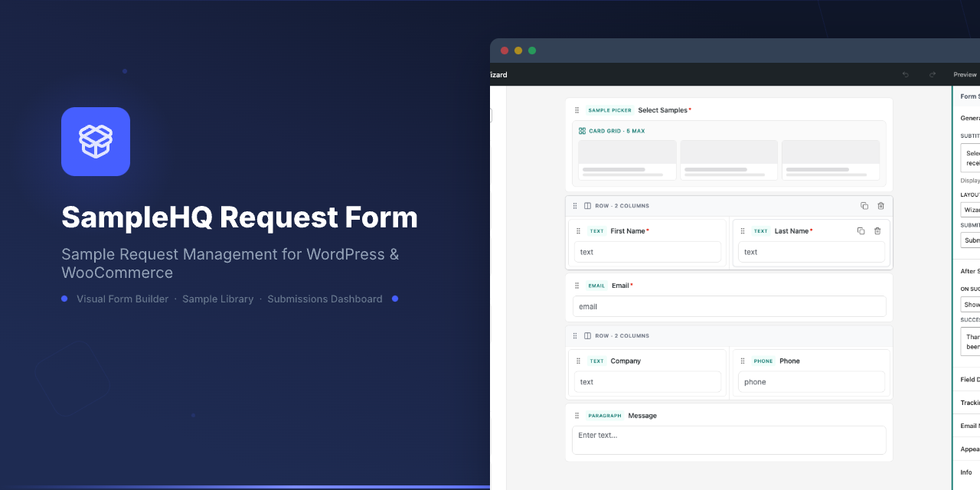This screenshot has width=980, height=490.
Task: Click the 'PARAGRAPH' type badge
Action: coord(605,416)
